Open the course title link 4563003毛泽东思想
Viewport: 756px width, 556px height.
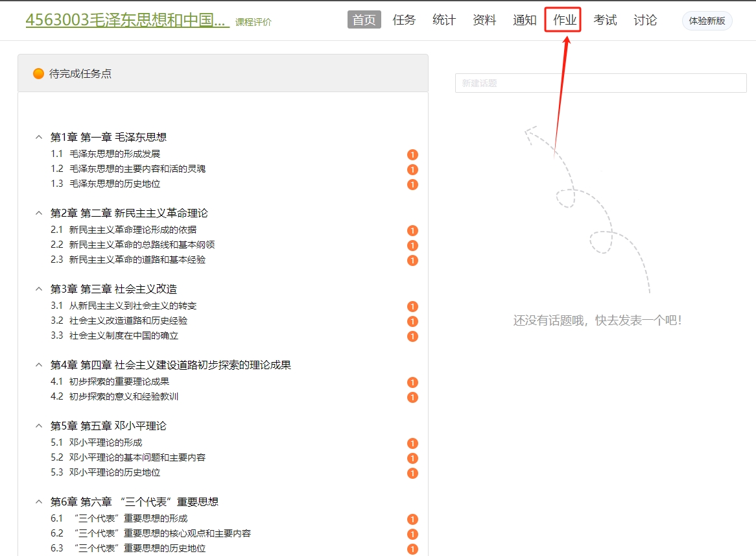[x=127, y=20]
